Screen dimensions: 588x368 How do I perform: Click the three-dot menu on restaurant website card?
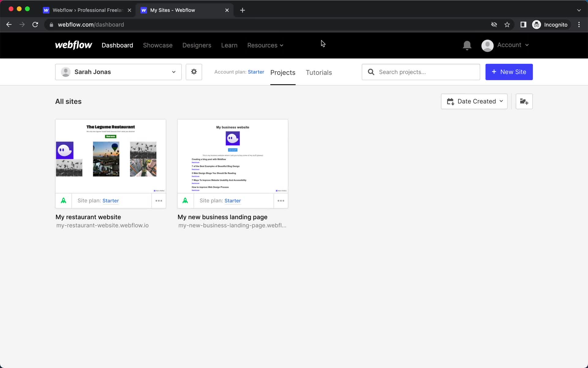[159, 201]
